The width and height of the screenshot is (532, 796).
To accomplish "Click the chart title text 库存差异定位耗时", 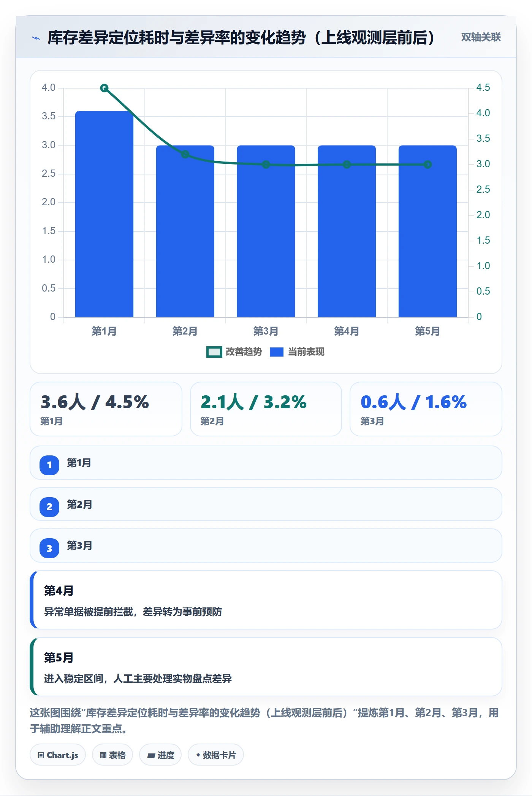I will [108, 38].
